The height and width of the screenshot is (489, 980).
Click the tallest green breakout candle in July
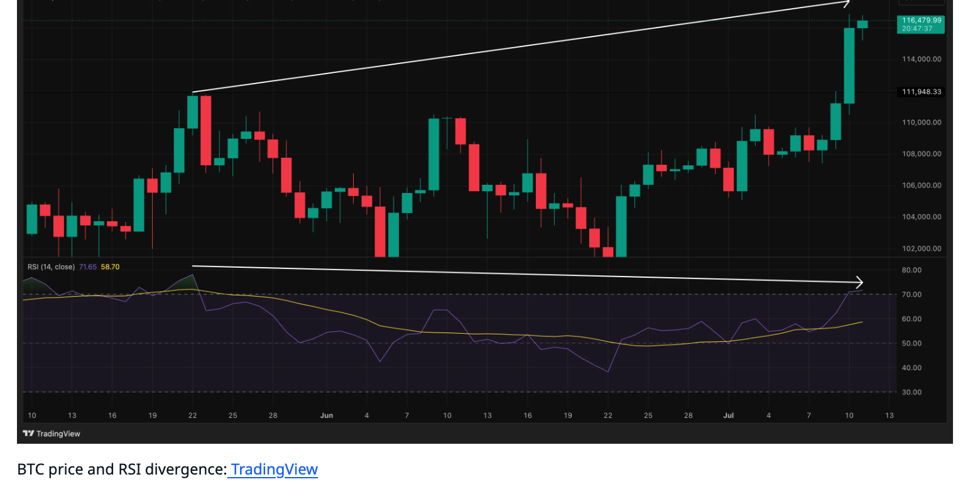849,65
